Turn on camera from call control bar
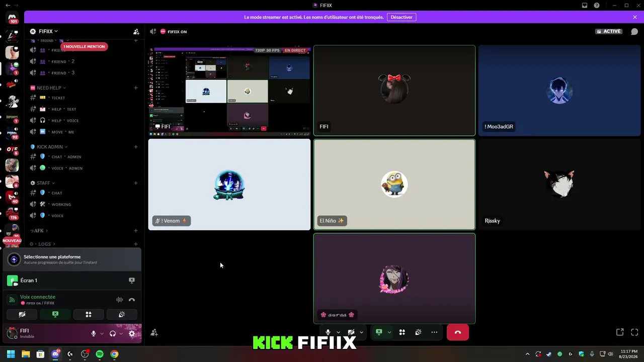The width and height of the screenshot is (644, 362). 351,332
